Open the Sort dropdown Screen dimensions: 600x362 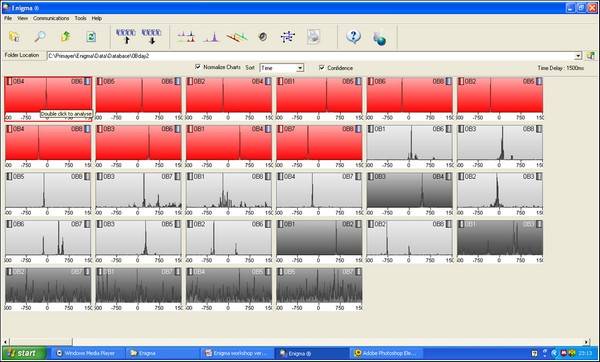pos(282,68)
